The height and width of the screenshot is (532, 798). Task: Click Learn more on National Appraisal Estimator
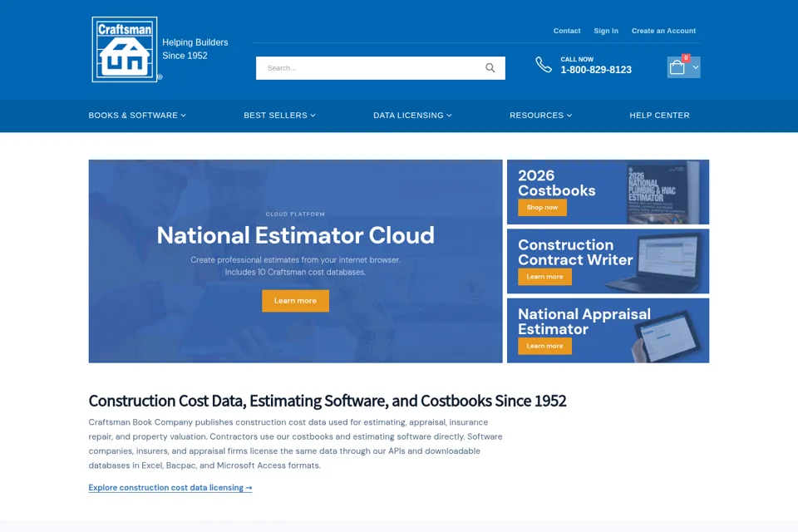point(544,346)
